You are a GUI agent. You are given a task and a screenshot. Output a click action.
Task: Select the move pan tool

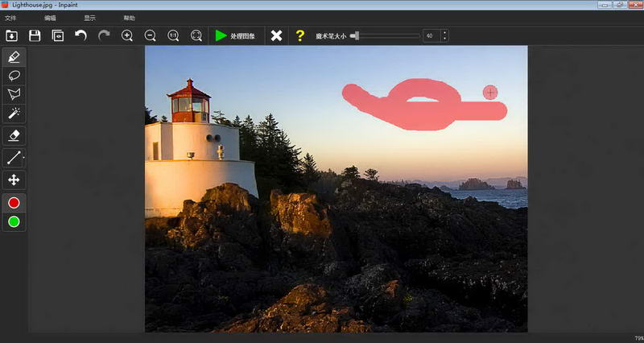[x=14, y=180]
